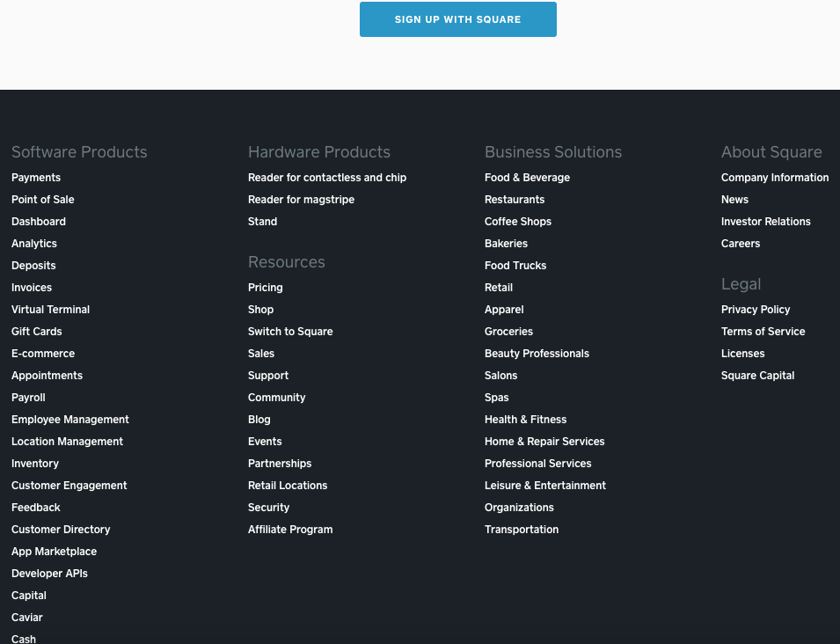Go to E-commerce
This screenshot has width=840, height=644.
[x=43, y=353]
